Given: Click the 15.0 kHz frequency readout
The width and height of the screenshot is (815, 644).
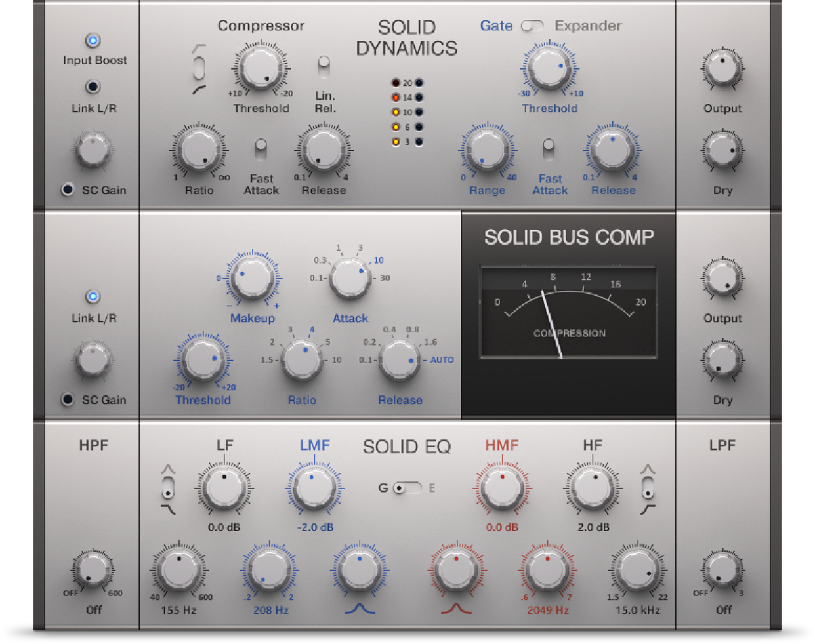Looking at the screenshot, I should pyautogui.click(x=638, y=610).
